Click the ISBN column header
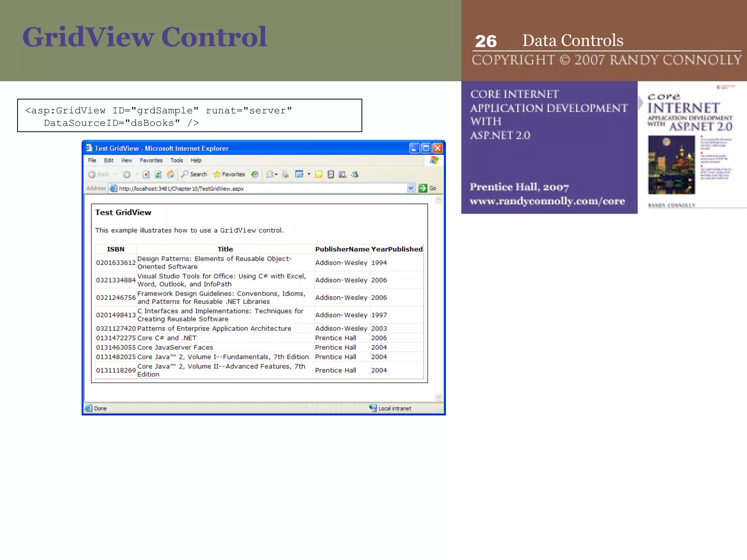The width and height of the screenshot is (747, 560). click(x=116, y=249)
